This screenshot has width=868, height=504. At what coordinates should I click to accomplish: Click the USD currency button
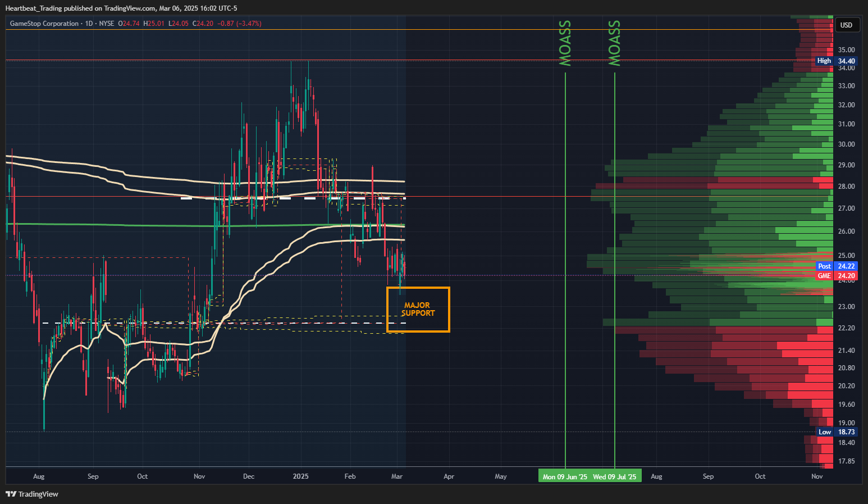tap(846, 25)
